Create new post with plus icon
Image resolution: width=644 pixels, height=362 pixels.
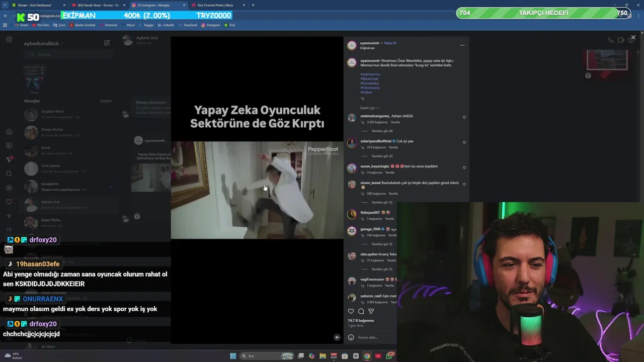[x=9, y=216]
